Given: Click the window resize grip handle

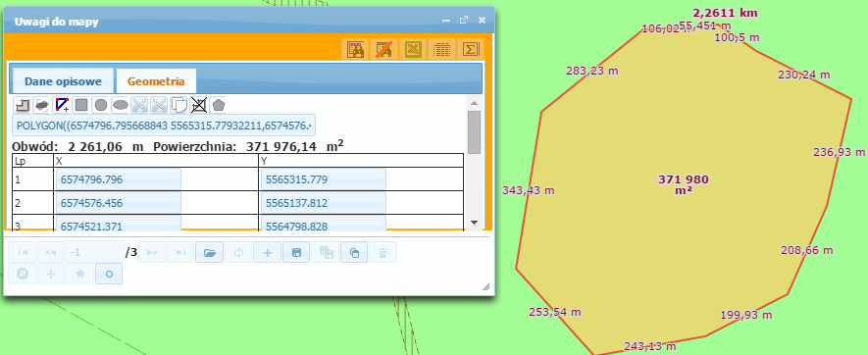Looking at the screenshot, I should [486, 287].
